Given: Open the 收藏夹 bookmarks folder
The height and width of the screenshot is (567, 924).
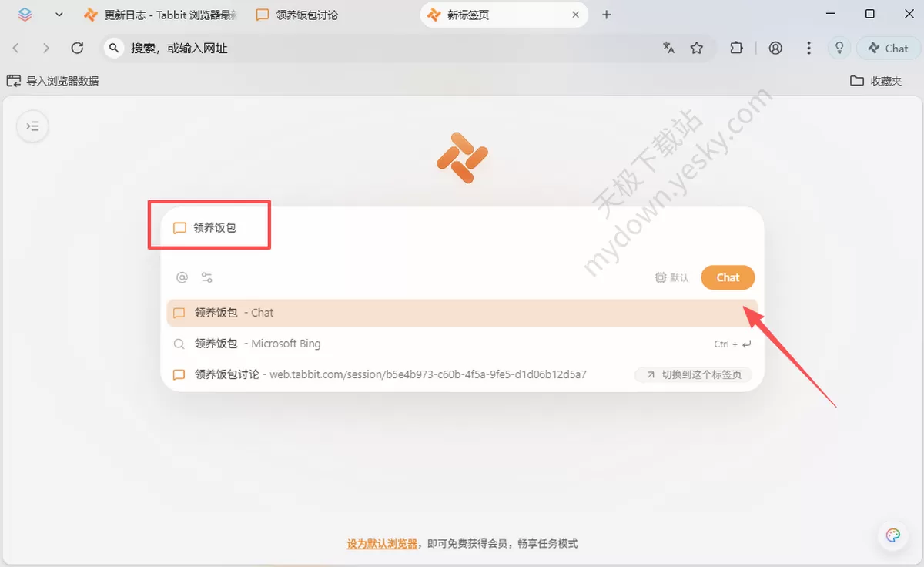Looking at the screenshot, I should pyautogui.click(x=876, y=81).
